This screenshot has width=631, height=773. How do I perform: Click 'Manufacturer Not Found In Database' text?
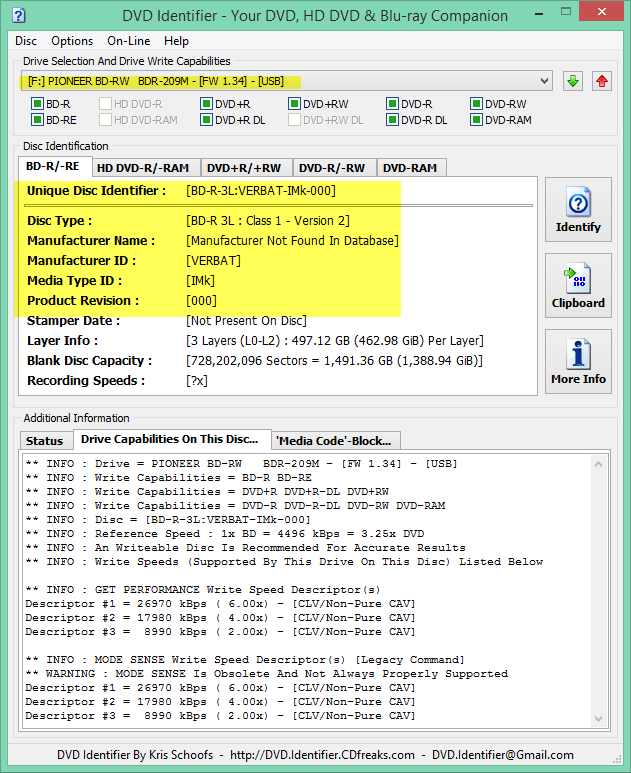(x=292, y=241)
